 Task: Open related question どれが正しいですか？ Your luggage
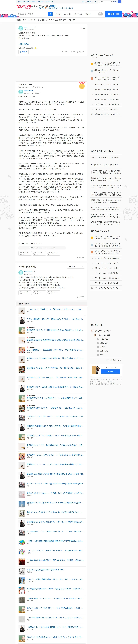coord(56,484)
